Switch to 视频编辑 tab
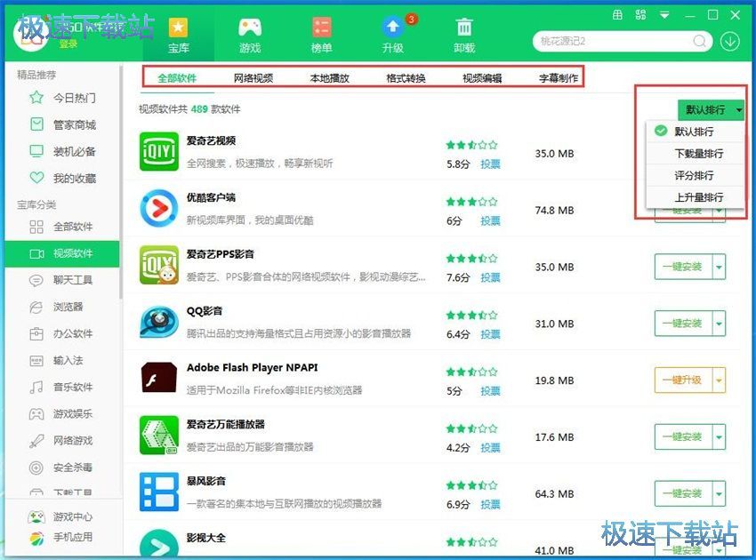Image resolution: width=756 pixels, height=560 pixels. point(482,78)
